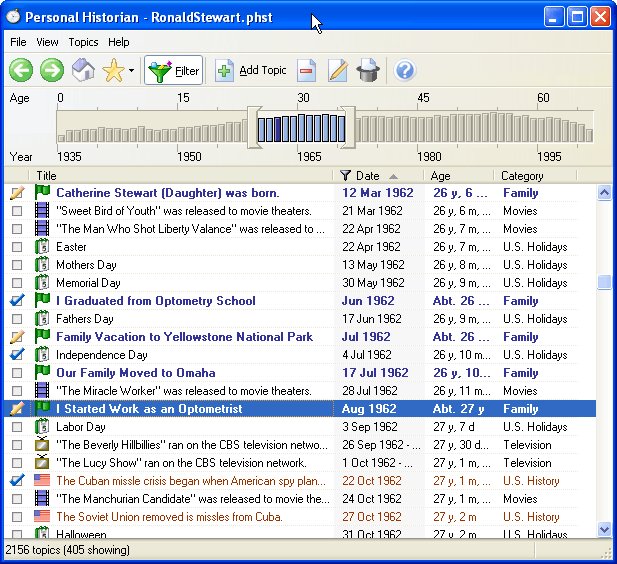Image resolution: width=617 pixels, height=564 pixels.
Task: Click the dark blue highlighted timeline bar
Action: coord(277,129)
